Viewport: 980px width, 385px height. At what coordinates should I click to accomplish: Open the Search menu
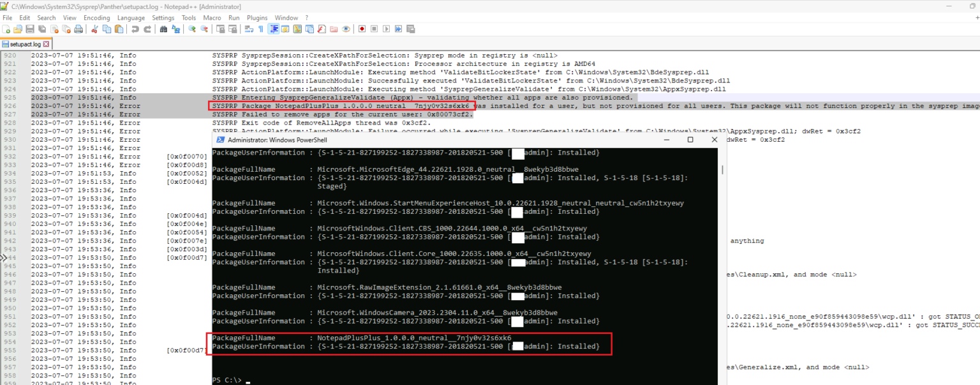(47, 18)
